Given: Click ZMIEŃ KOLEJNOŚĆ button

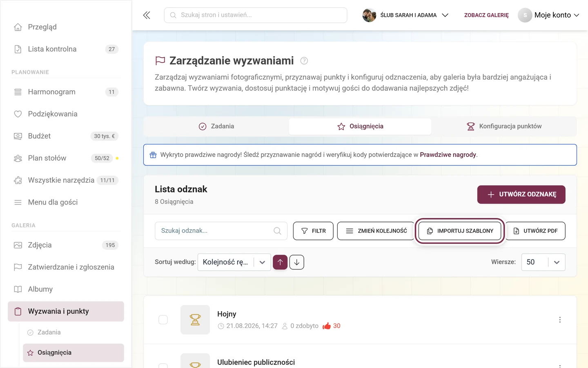Looking at the screenshot, I should point(376,231).
